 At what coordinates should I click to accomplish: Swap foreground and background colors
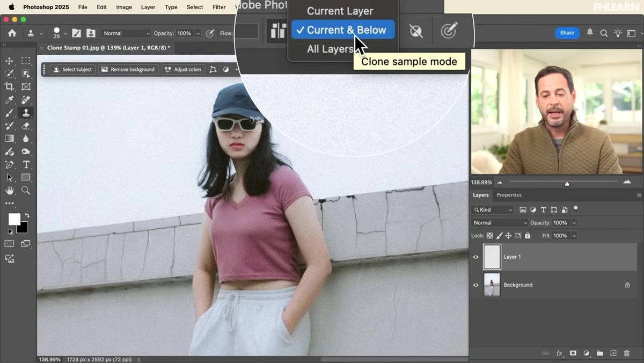point(27,215)
